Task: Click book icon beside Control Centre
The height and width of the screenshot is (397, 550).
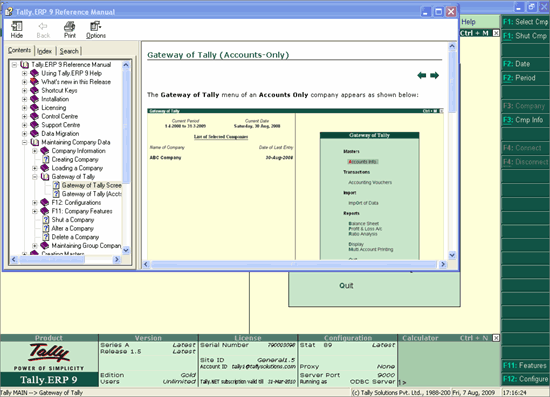Action: coord(34,116)
